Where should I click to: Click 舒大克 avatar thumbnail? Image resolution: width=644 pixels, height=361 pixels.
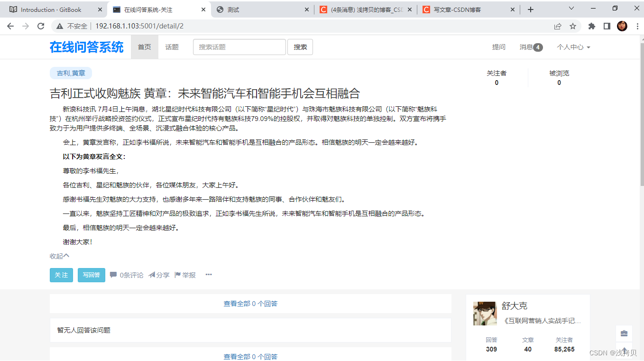[x=485, y=314]
